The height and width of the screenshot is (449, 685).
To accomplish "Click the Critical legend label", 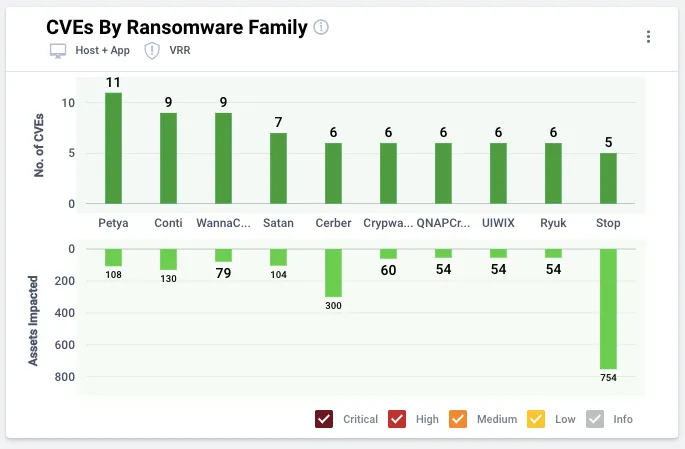I will tap(360, 419).
